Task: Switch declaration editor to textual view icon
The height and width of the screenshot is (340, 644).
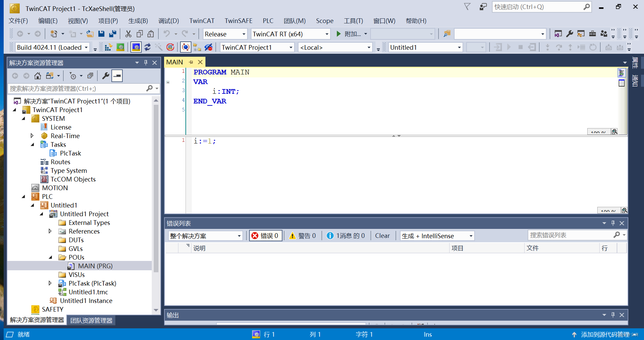Action: click(x=621, y=73)
